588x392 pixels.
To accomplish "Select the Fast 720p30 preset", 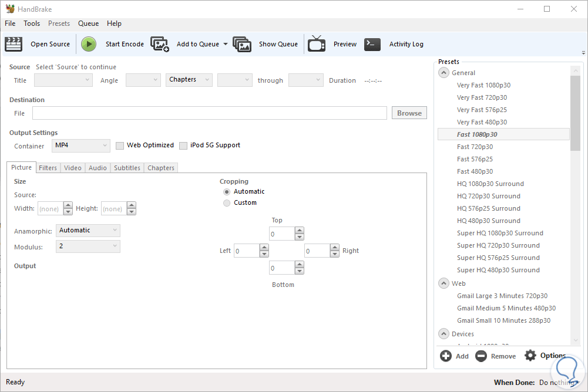I will pyautogui.click(x=475, y=147).
